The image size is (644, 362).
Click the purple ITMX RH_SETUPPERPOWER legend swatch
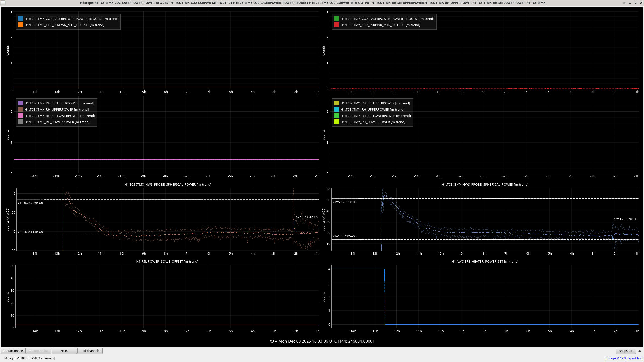[21, 103]
